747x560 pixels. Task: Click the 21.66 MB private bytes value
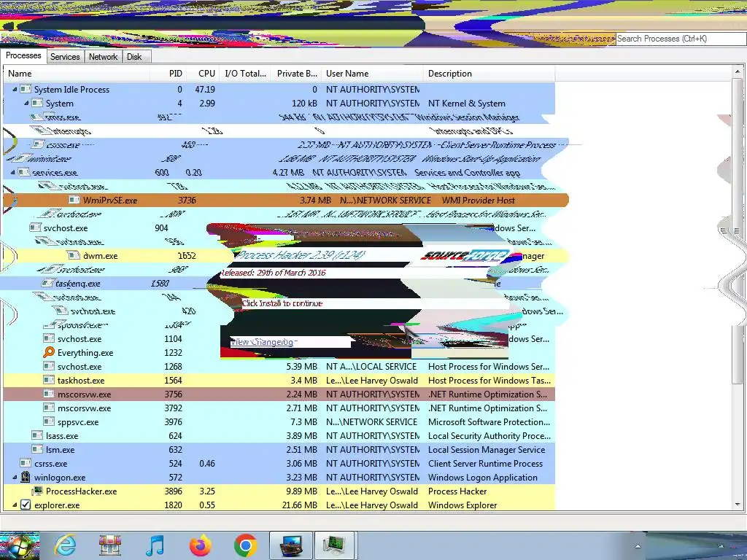click(x=299, y=505)
